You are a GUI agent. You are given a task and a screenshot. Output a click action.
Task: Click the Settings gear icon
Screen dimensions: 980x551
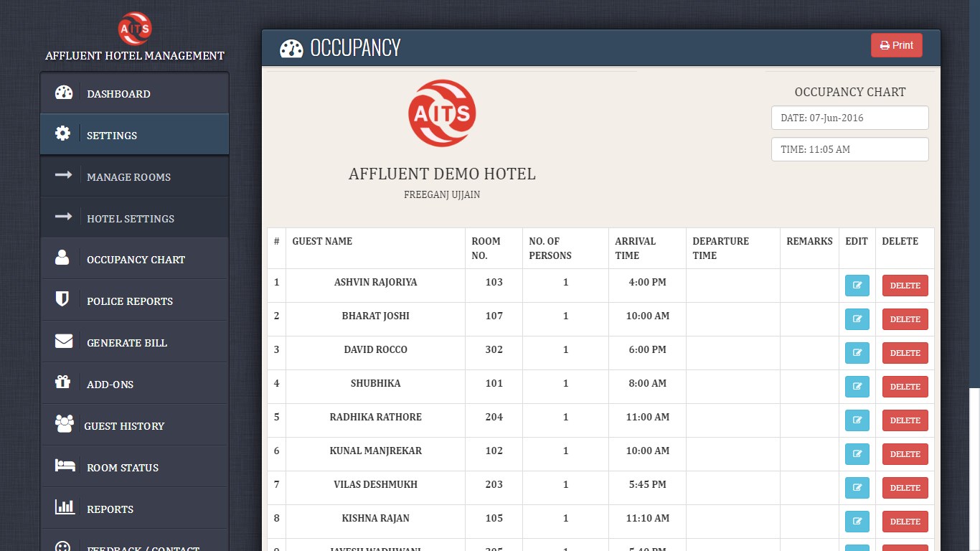click(63, 133)
